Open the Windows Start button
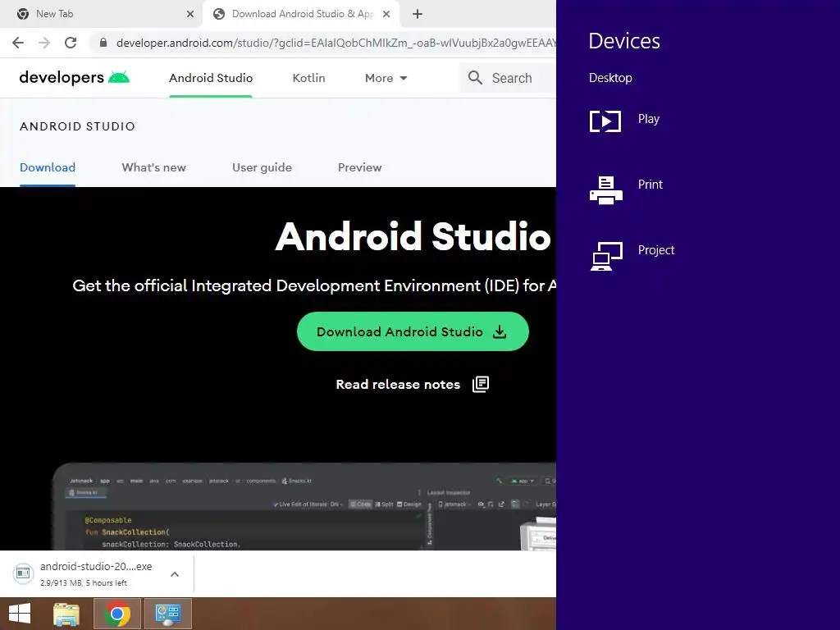840x630 pixels. pyautogui.click(x=21, y=614)
